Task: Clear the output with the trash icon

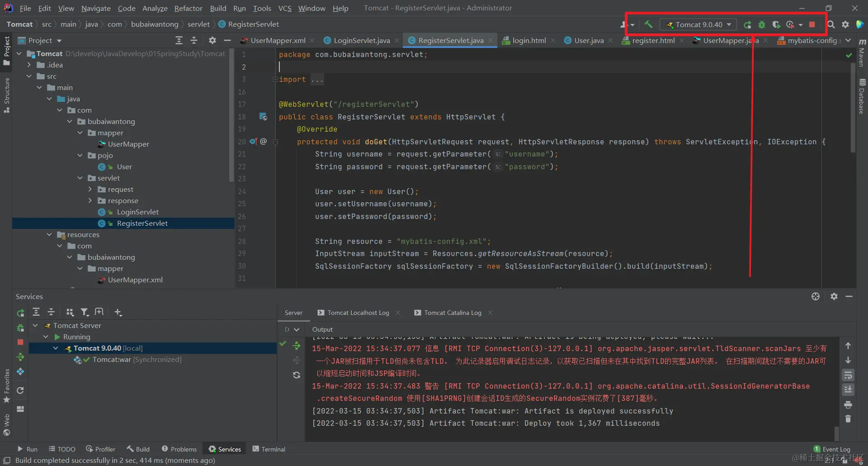Action: (x=848, y=419)
